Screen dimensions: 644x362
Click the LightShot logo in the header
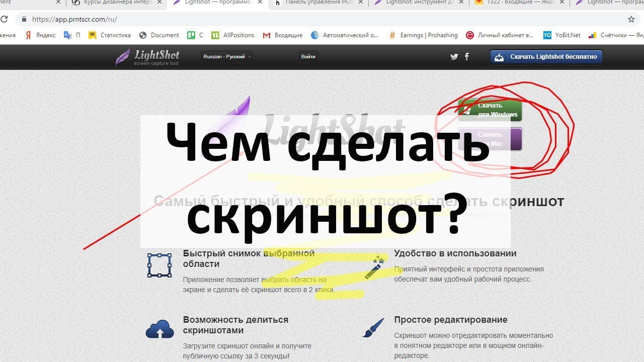pyautogui.click(x=147, y=57)
